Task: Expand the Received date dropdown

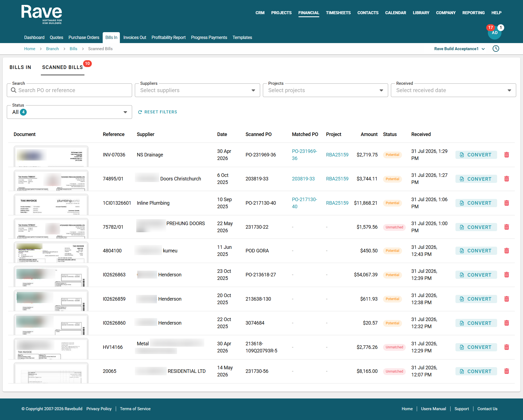Action: pos(453,90)
